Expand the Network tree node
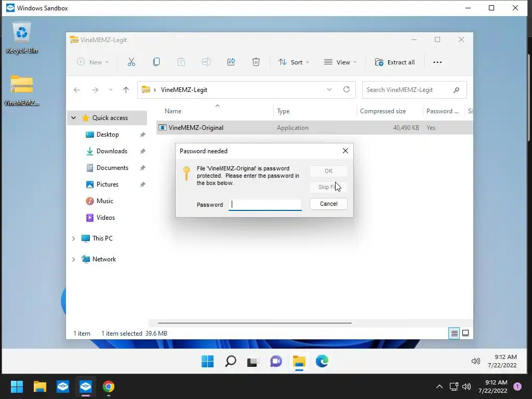This screenshot has width=532, height=399. [x=74, y=259]
